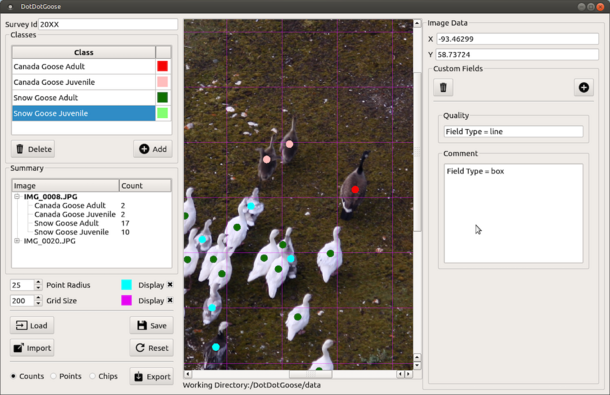Delete the selected class

click(x=33, y=149)
